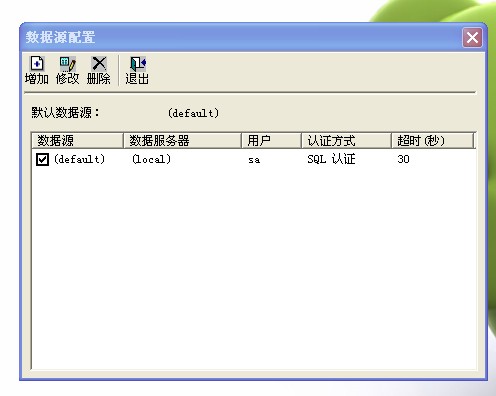This screenshot has height=396, width=496.
Task: Click the (local) server cell
Action: coord(151,159)
